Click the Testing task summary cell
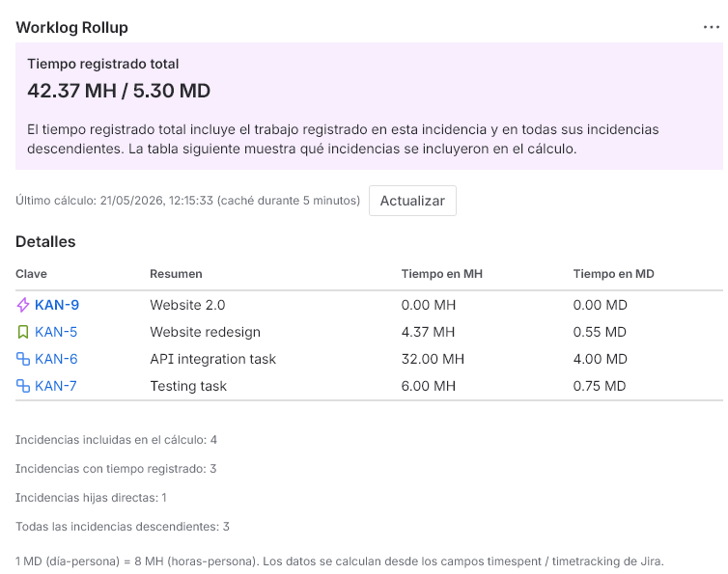 point(188,386)
